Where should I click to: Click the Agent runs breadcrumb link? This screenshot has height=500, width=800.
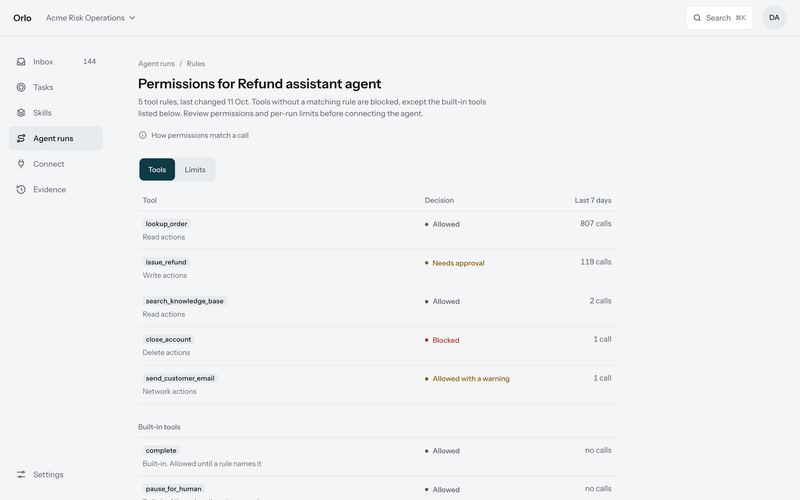click(x=156, y=64)
